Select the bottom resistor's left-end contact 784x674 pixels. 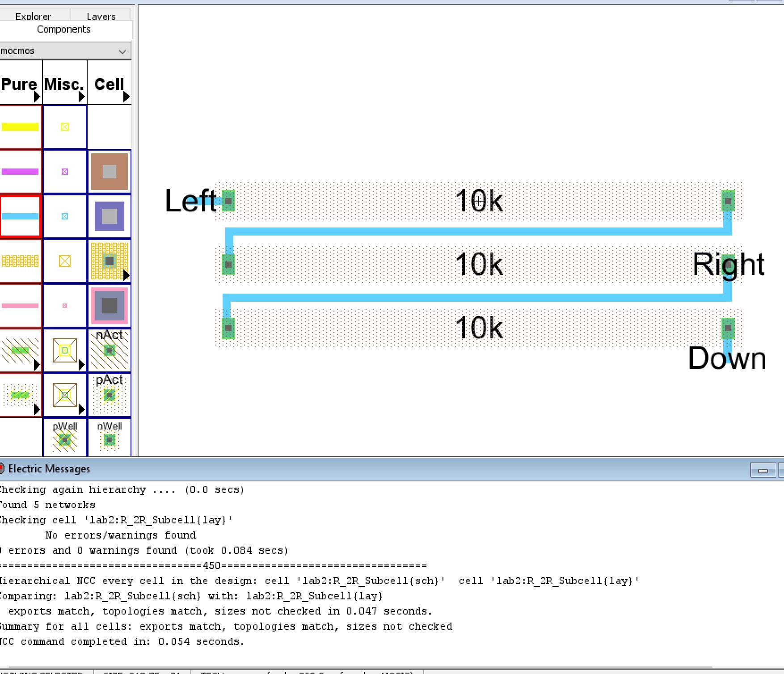(x=228, y=328)
